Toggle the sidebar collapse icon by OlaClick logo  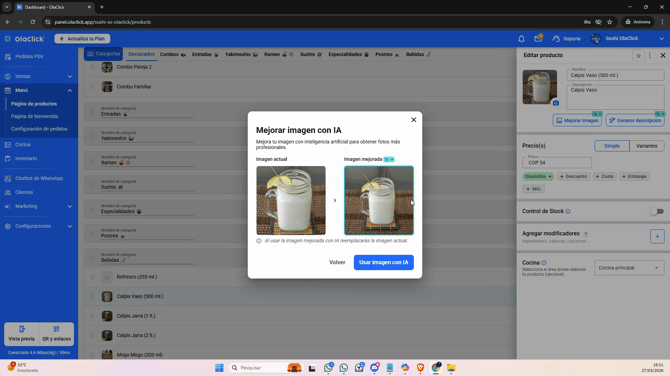(x=8, y=39)
